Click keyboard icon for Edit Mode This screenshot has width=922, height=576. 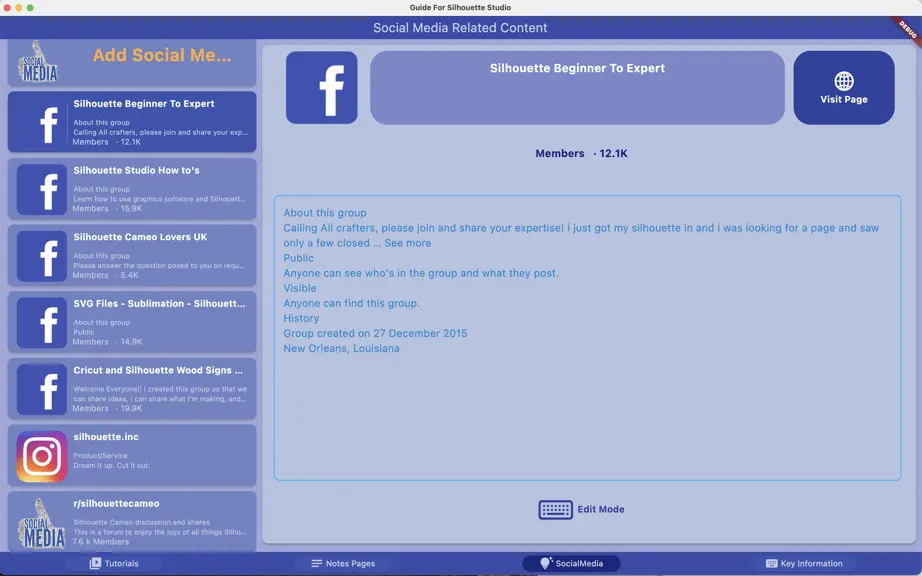[555, 510]
